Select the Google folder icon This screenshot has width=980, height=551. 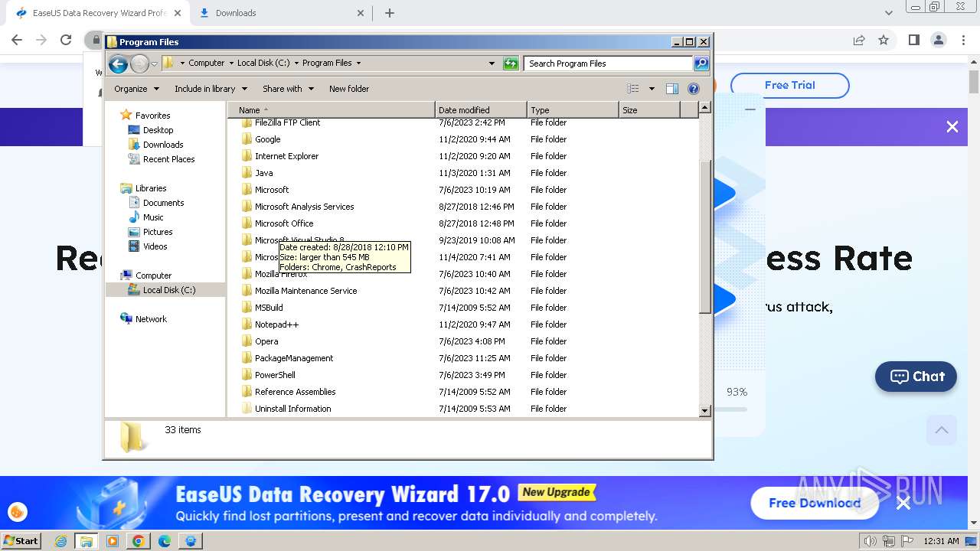(247, 139)
